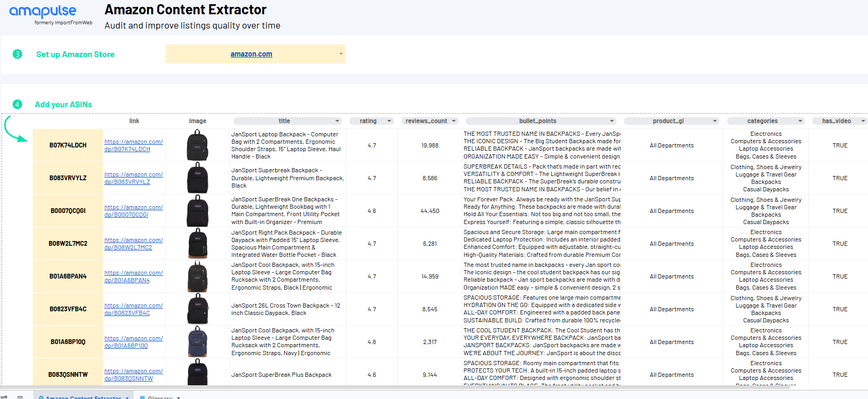Viewport: 868px width, 399px height.
Task: Select the ASIN cell B0007QCQGI
Action: (x=68, y=211)
